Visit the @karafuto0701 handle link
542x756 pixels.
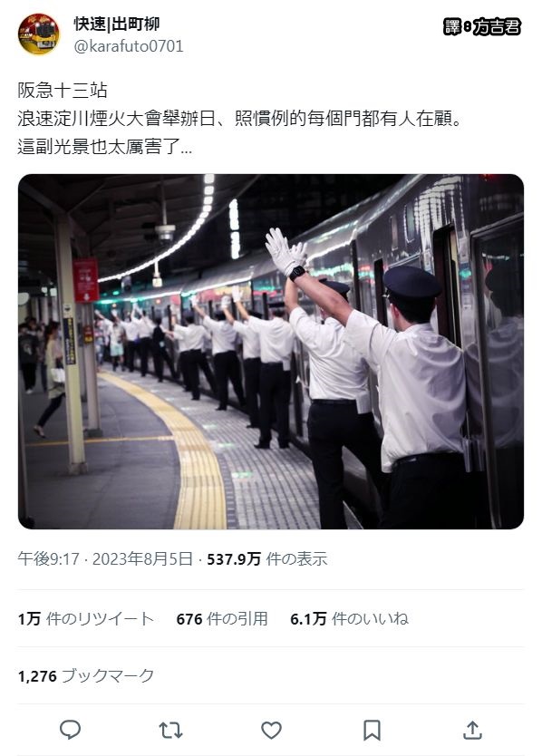click(129, 46)
